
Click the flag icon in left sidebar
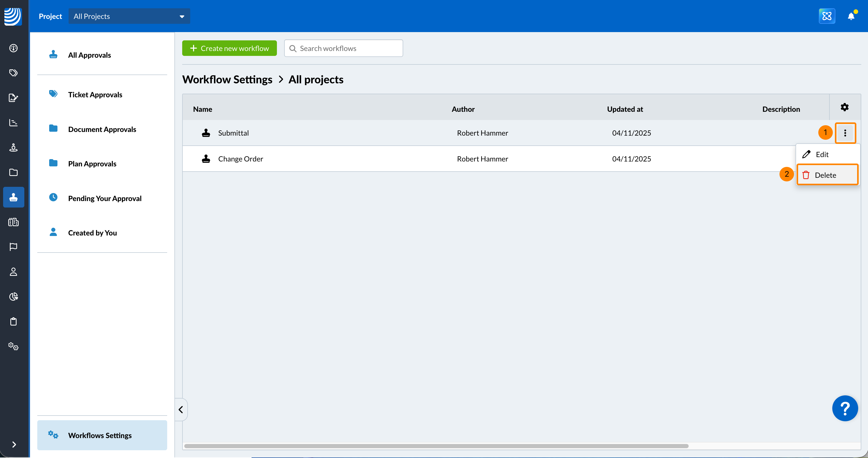[13, 247]
